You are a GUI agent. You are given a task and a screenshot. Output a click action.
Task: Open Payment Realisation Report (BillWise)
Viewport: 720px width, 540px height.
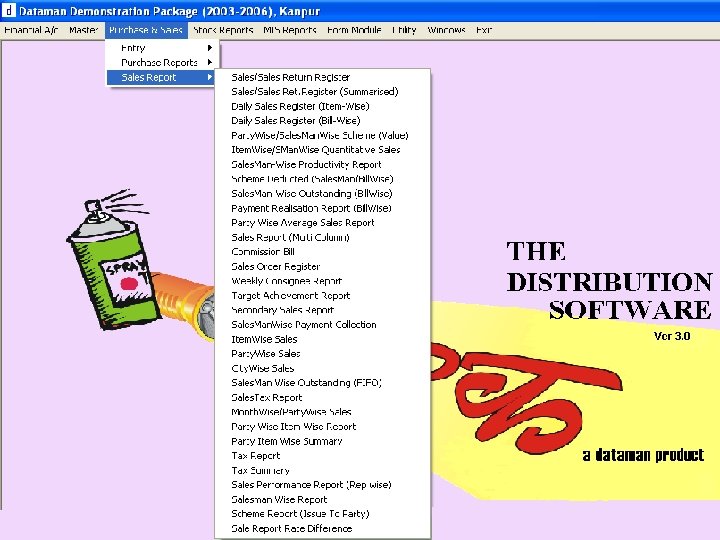click(x=322, y=208)
